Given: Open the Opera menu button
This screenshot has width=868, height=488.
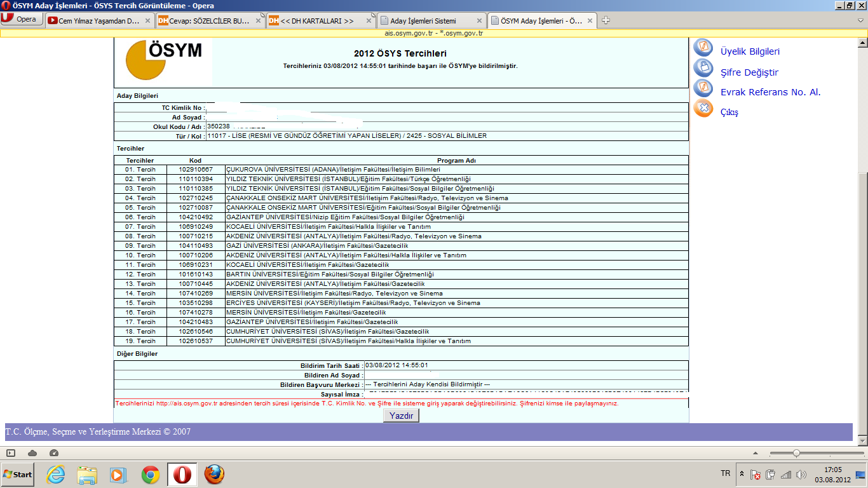Looking at the screenshot, I should 21,19.
